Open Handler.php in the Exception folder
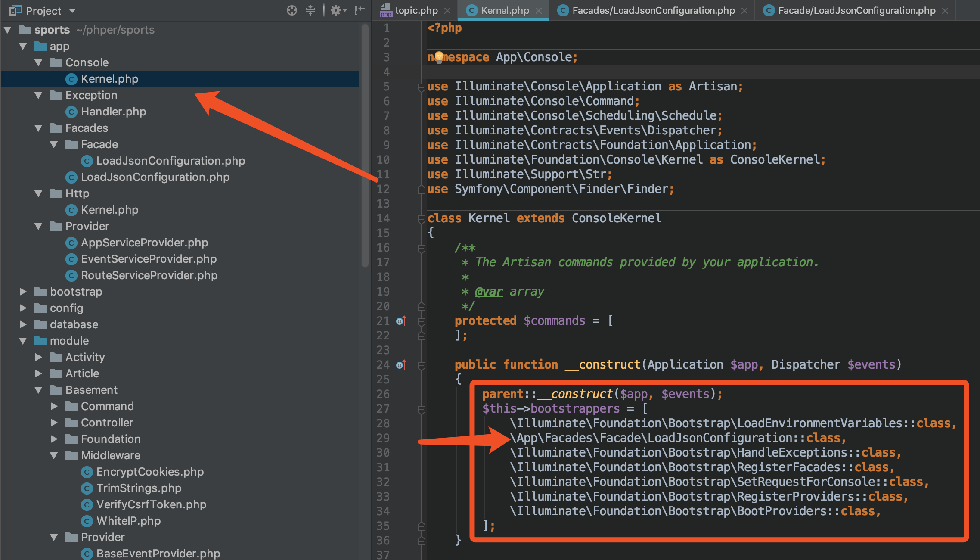This screenshot has height=560, width=980. [x=113, y=112]
